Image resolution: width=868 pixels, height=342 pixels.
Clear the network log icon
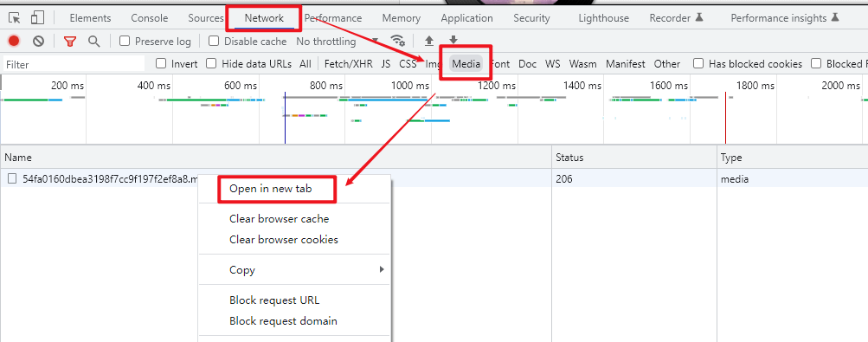(38, 41)
